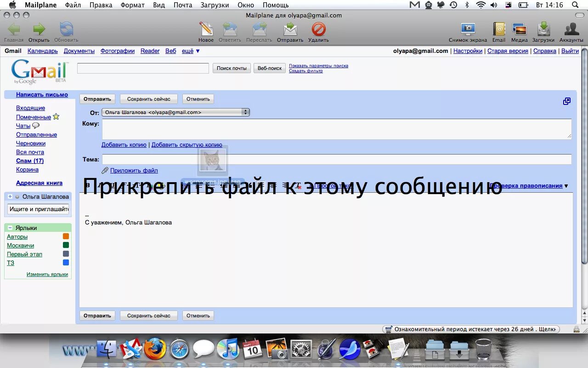Pop out compose window icon
588x368 pixels.
[x=567, y=101]
